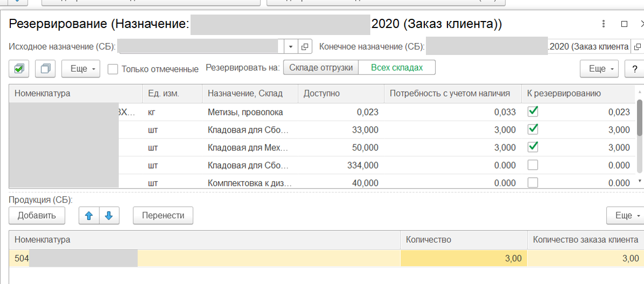Uncheck reservation in row with Доступно 33,000
This screenshot has width=644, height=284.
click(533, 129)
